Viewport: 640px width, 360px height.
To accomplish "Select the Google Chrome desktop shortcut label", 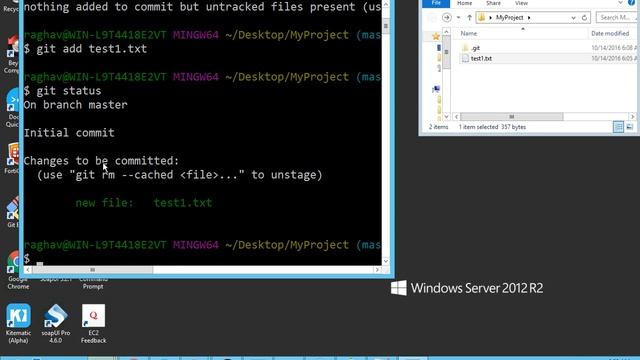I will 18,282.
